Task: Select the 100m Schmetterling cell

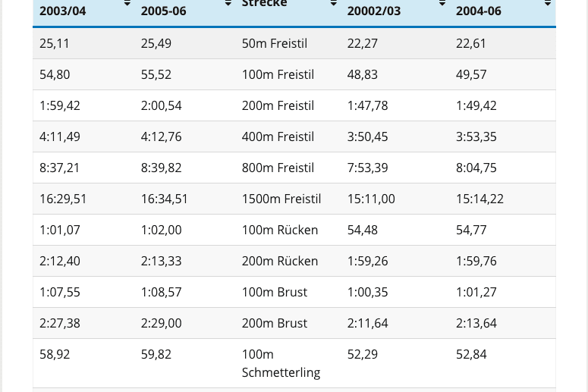Action: click(x=281, y=363)
